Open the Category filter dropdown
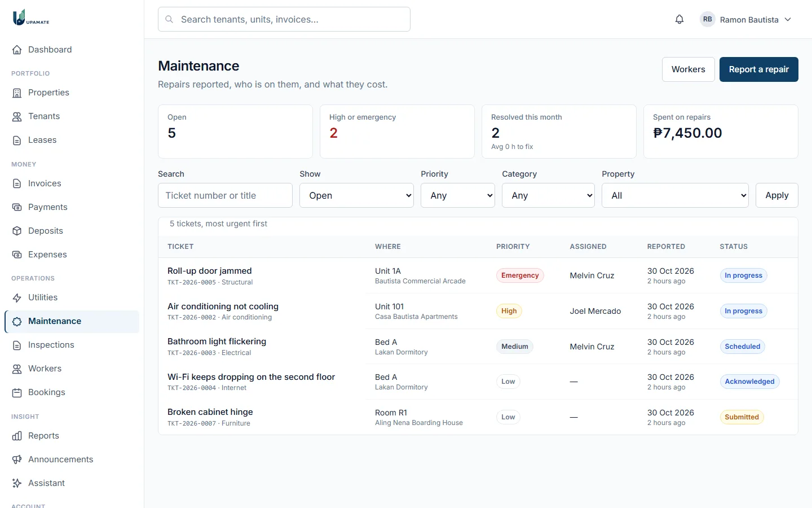812x508 pixels. 548,195
